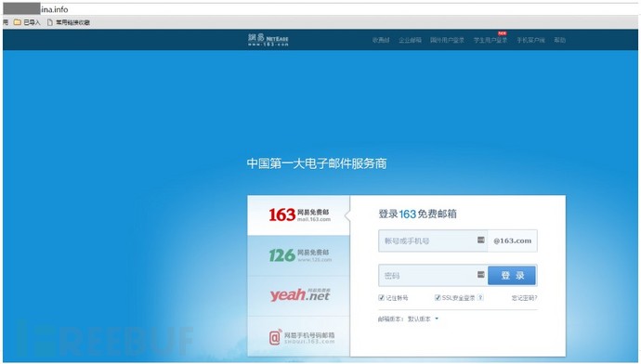Click the NetEase www.163.com logo

(268, 40)
